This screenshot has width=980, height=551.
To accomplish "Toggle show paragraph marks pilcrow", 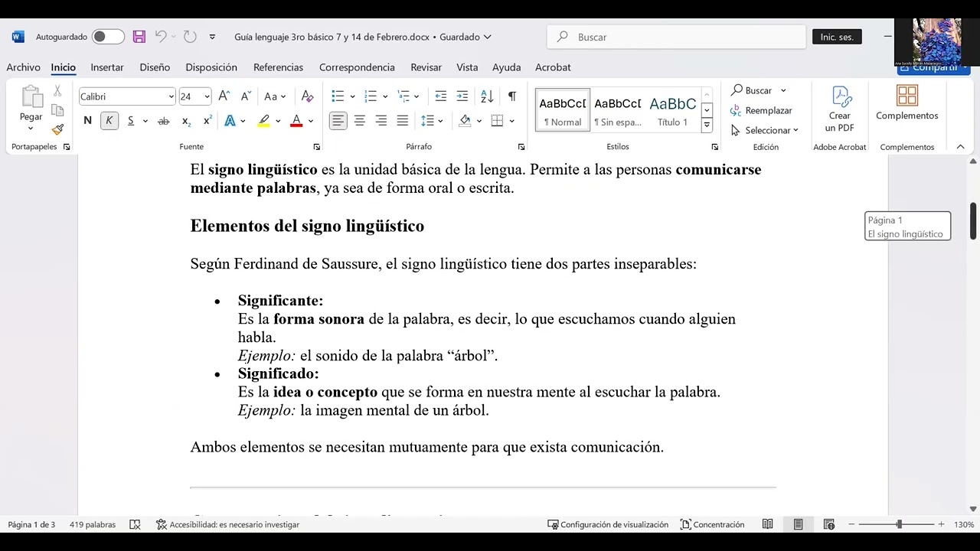I will tap(512, 96).
